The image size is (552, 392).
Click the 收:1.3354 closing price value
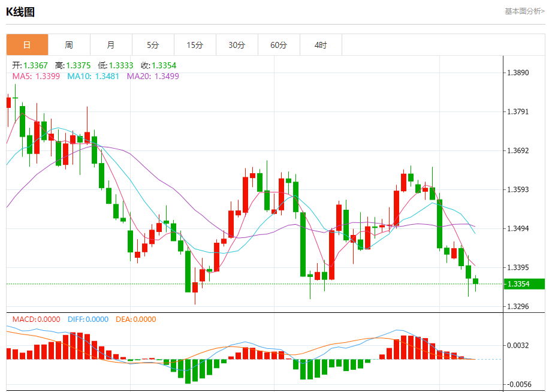(x=158, y=65)
